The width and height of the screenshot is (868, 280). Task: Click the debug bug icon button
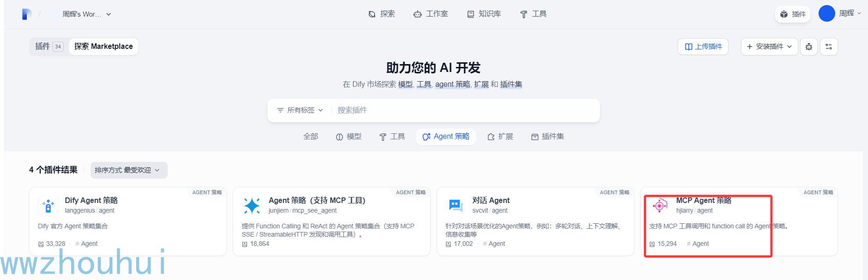(x=809, y=47)
